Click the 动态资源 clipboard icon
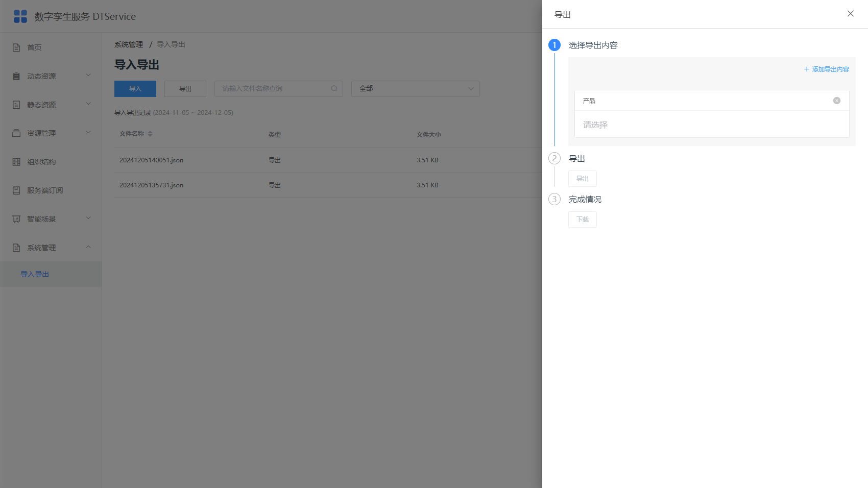The width and height of the screenshot is (868, 488). [x=16, y=76]
